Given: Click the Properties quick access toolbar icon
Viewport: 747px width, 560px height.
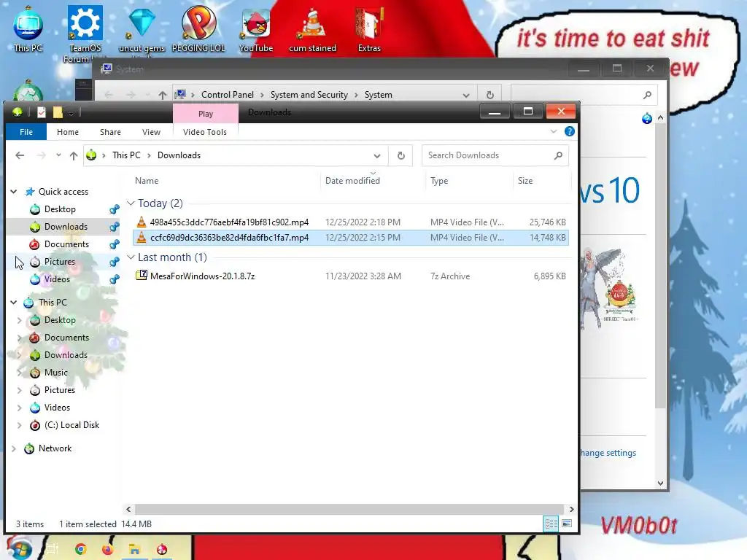Looking at the screenshot, I should tap(42, 112).
